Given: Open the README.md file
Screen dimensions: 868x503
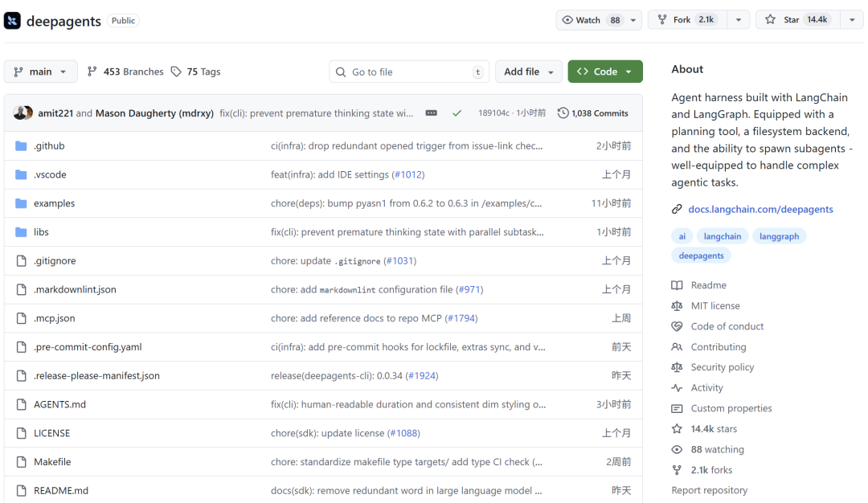Looking at the screenshot, I should pyautogui.click(x=61, y=490).
